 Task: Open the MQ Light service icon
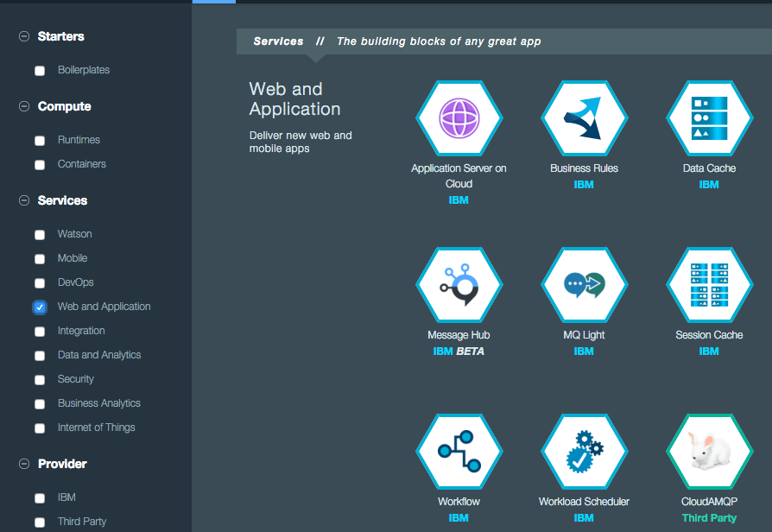tap(585, 285)
